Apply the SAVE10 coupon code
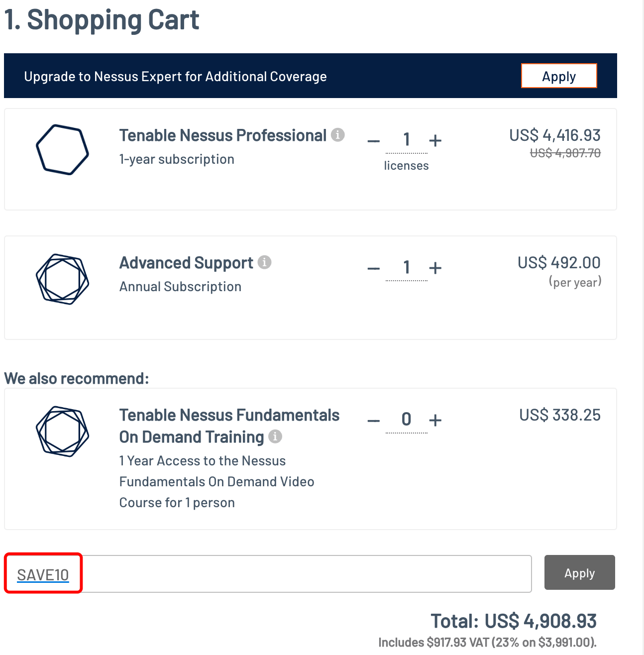 (x=579, y=573)
